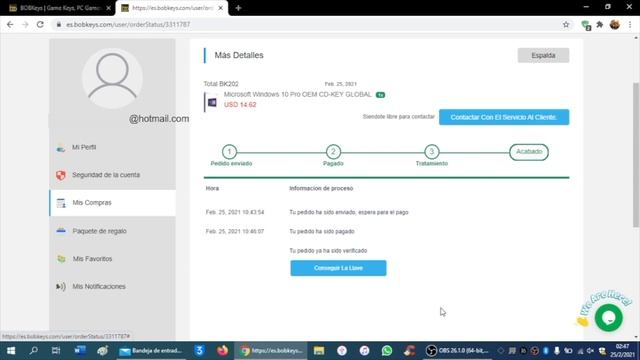The width and height of the screenshot is (640, 360).
Task: Open the Bandeja de entrada mail window
Action: (x=151, y=350)
